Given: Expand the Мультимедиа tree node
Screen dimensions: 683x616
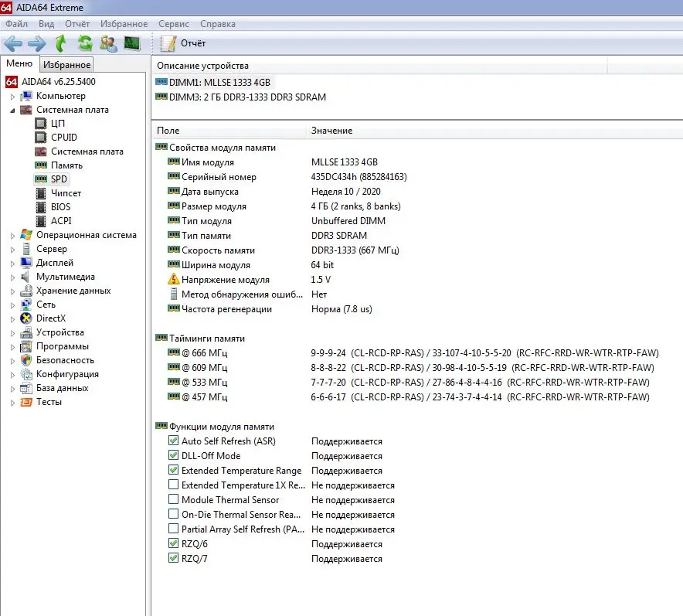Looking at the screenshot, I should 12,277.
